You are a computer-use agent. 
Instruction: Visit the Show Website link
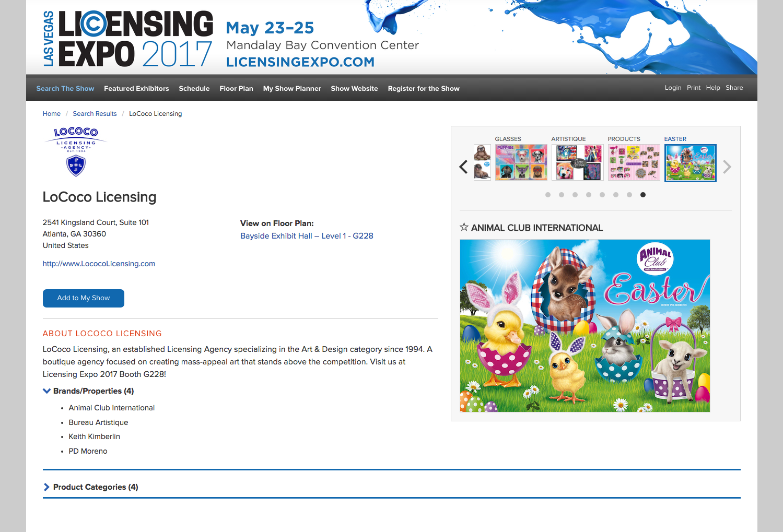pyautogui.click(x=354, y=89)
